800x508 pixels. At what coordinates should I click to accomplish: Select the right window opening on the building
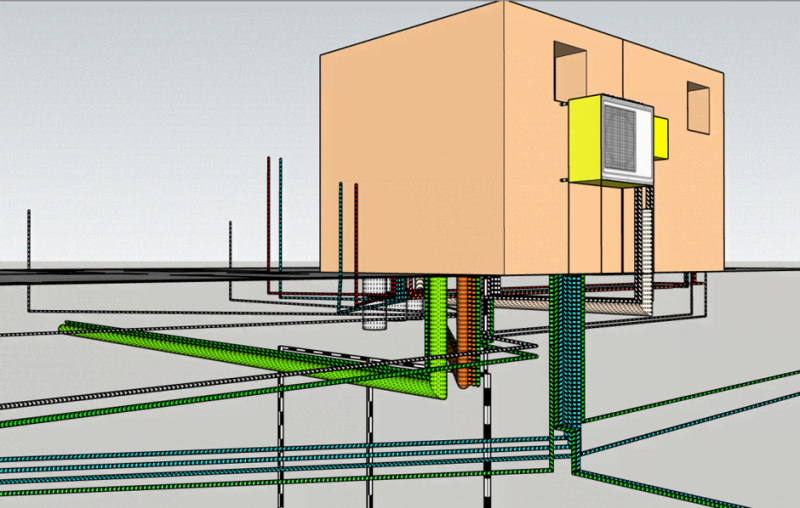point(697,107)
